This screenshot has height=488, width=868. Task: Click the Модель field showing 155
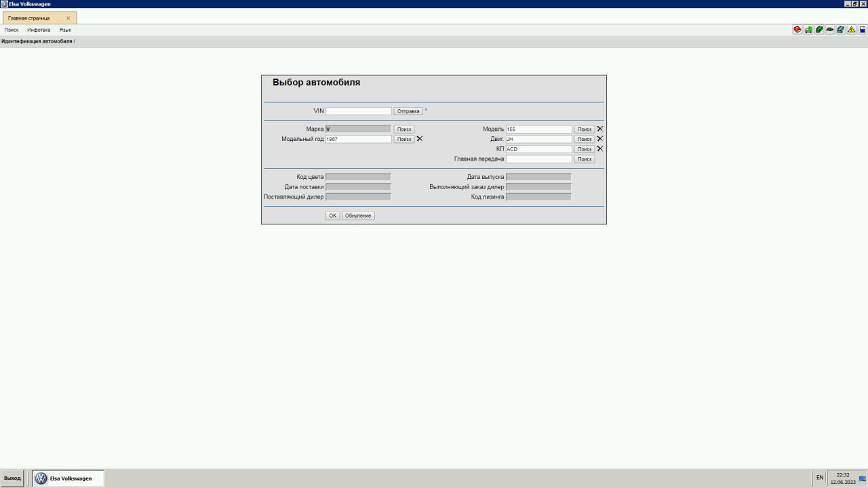click(x=539, y=129)
